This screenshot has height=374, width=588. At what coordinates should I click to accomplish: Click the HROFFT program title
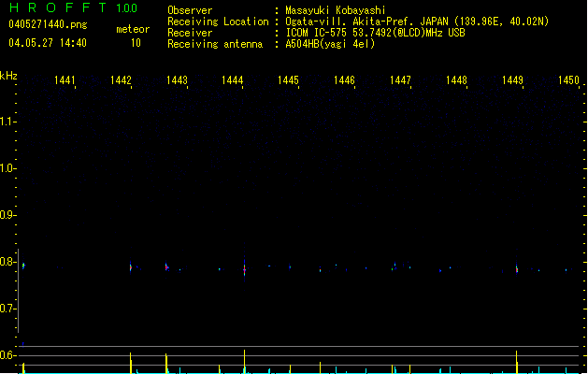tap(58, 7)
